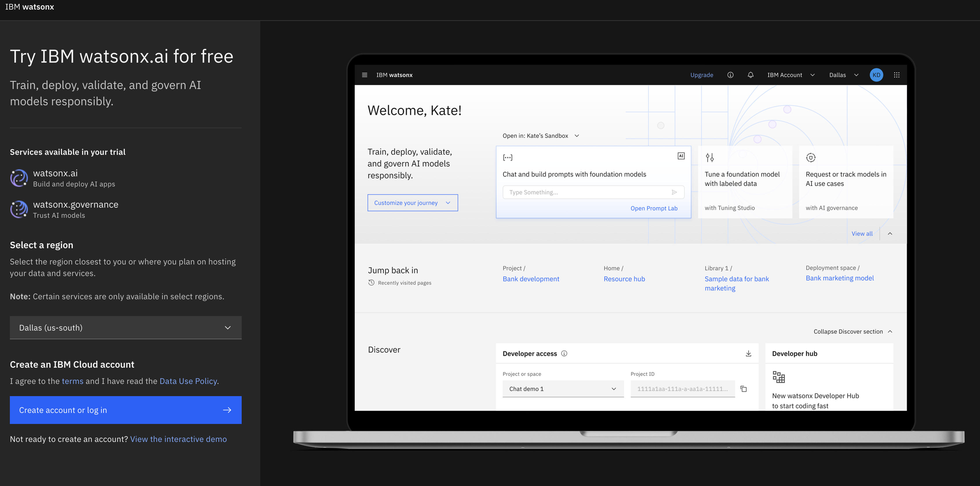Click the recently visited history icon
This screenshot has height=486, width=980.
pyautogui.click(x=371, y=282)
